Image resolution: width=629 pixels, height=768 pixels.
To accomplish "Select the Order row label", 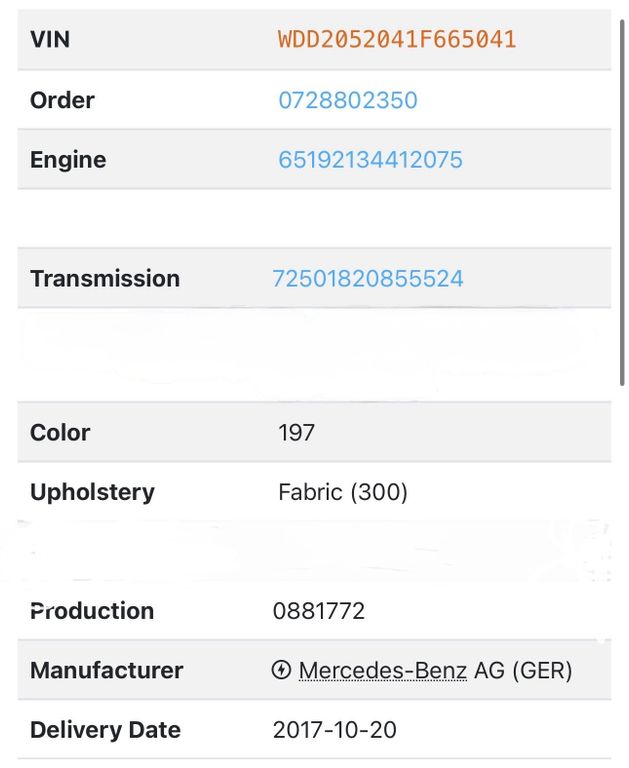I will [x=62, y=100].
